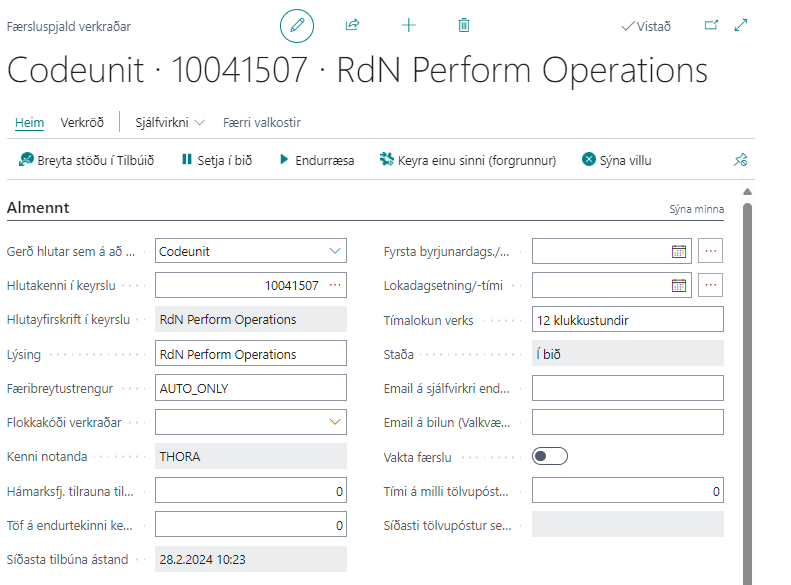Viewport: 791px width, 585px height.
Task: Open the Færri valkostir menu item
Action: click(262, 122)
